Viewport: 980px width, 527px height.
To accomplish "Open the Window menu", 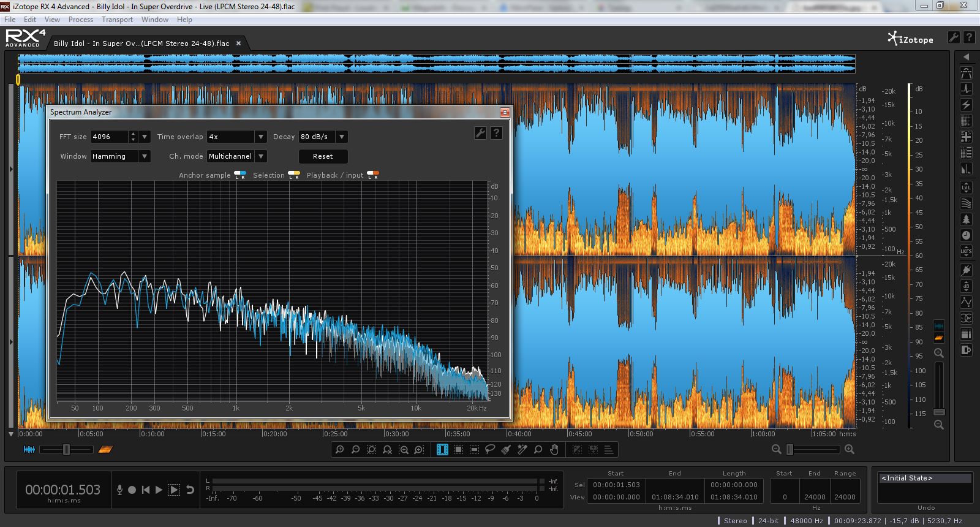I will pyautogui.click(x=155, y=20).
